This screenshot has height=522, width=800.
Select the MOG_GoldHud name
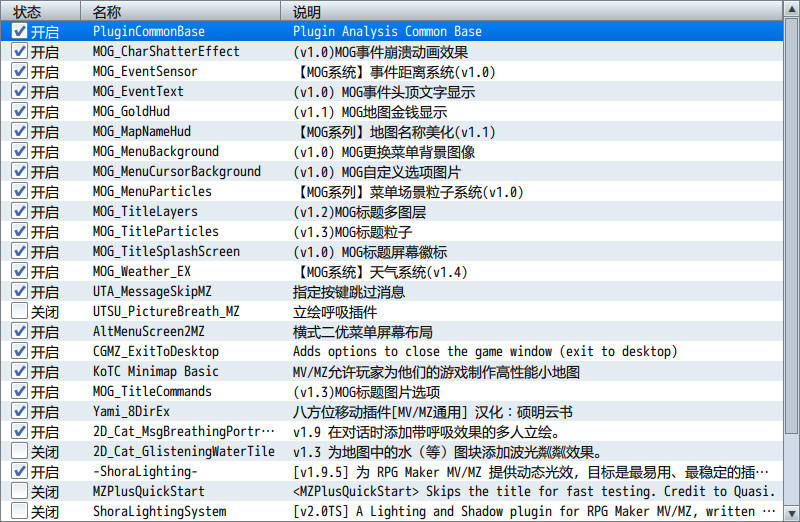pyautogui.click(x=131, y=111)
